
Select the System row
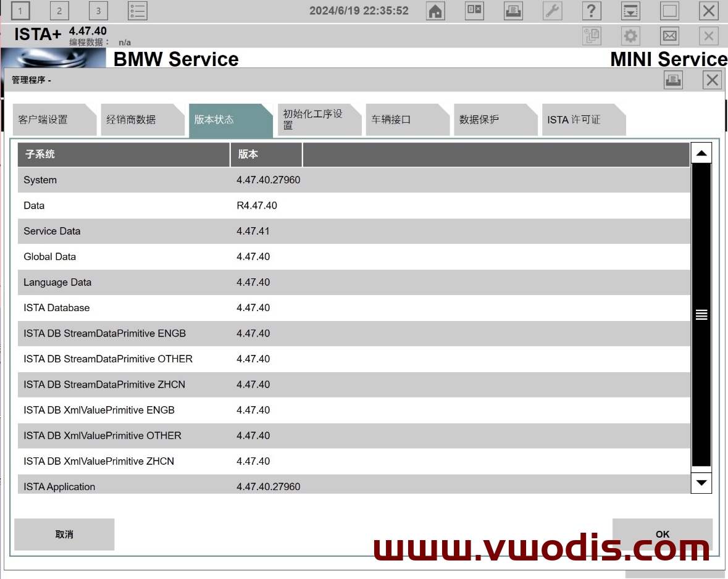click(x=354, y=180)
